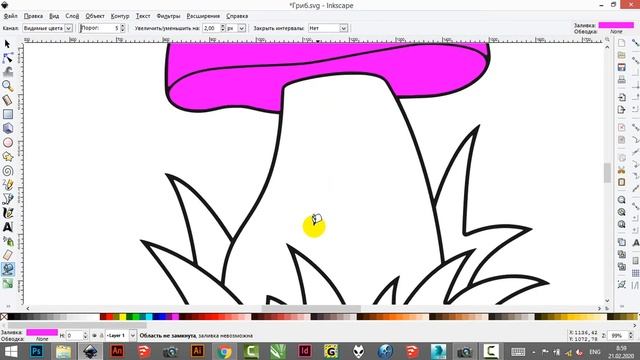Click the zoom percentage stepper arrows

click(x=631, y=336)
